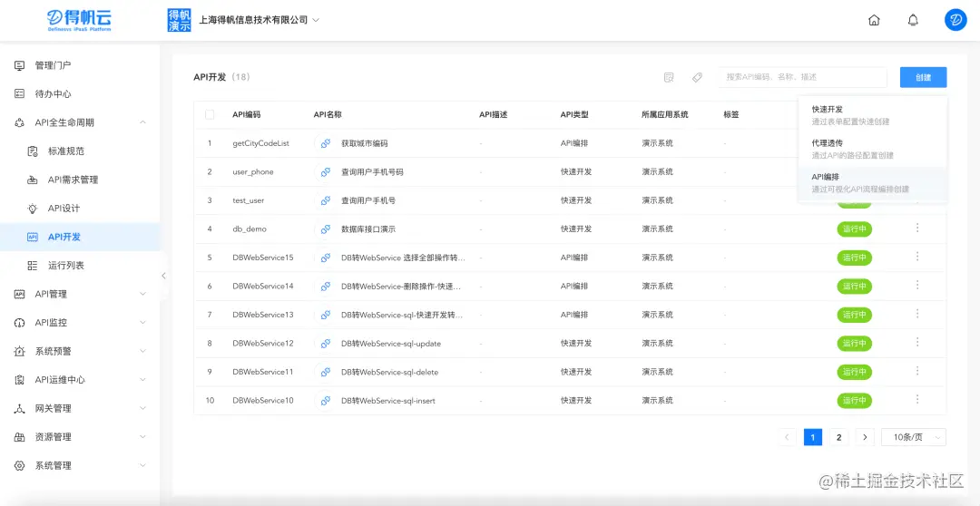Click the 得帆云 logo
The height and width of the screenshot is (506, 980).
coord(79,19)
